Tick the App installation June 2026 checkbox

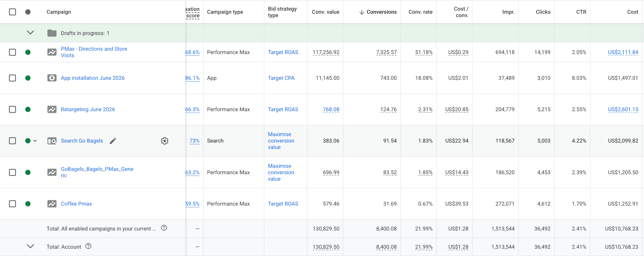click(12, 78)
